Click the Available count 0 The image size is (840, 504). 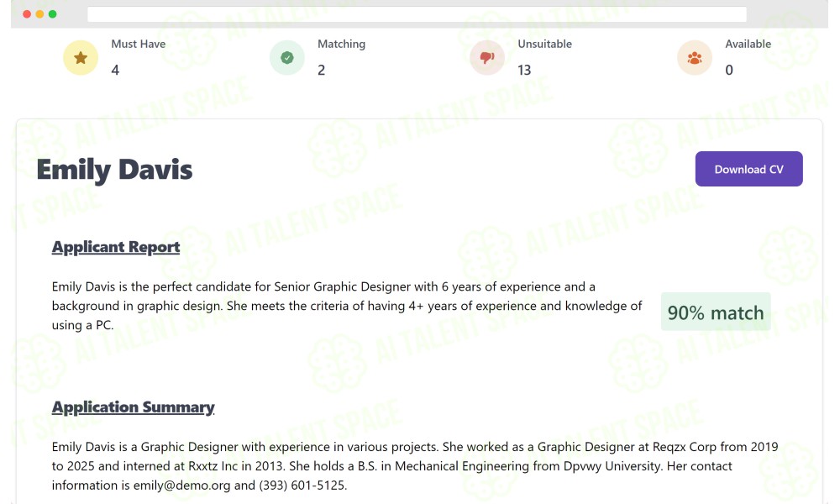pos(728,71)
